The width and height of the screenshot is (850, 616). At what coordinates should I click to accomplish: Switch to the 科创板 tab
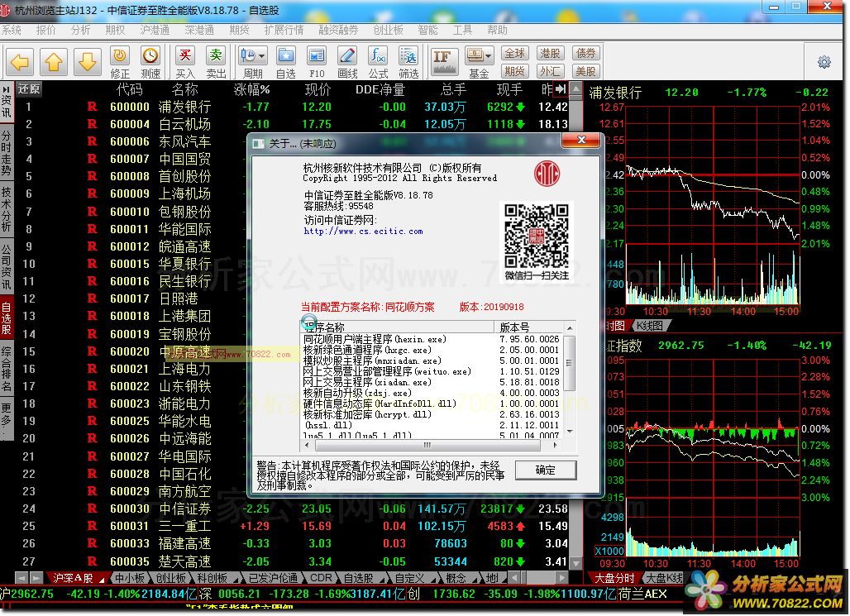click(212, 579)
